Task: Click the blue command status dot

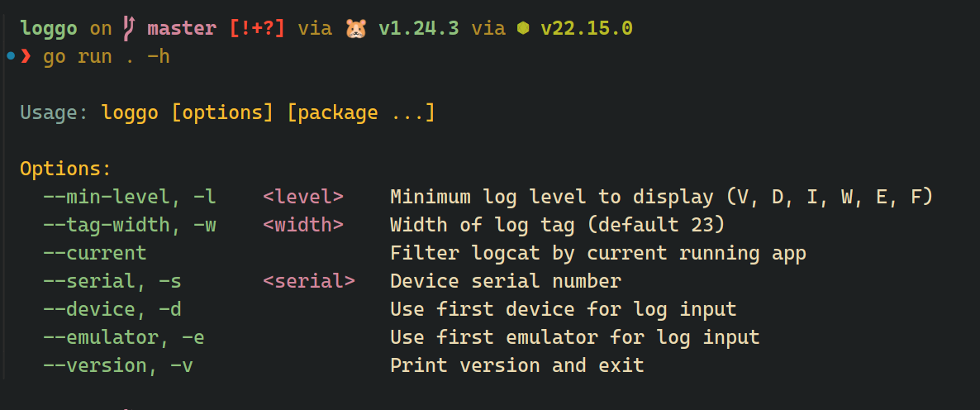Action: coord(9,56)
